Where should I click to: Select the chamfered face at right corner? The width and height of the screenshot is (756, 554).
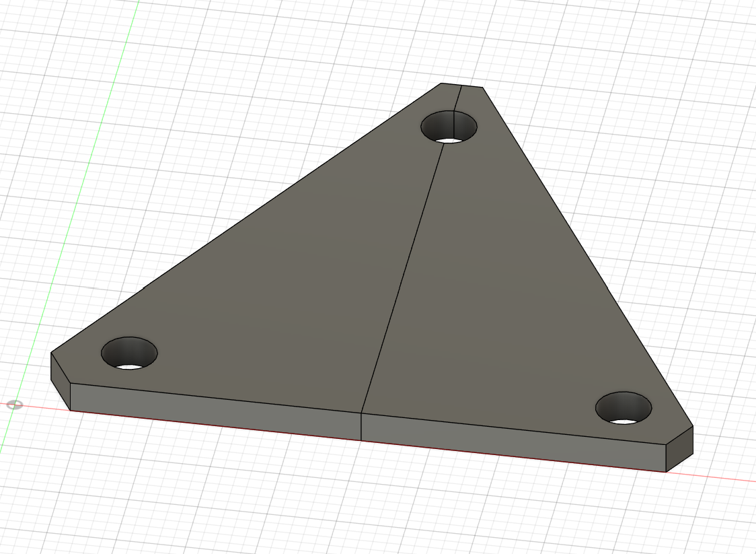click(x=679, y=448)
